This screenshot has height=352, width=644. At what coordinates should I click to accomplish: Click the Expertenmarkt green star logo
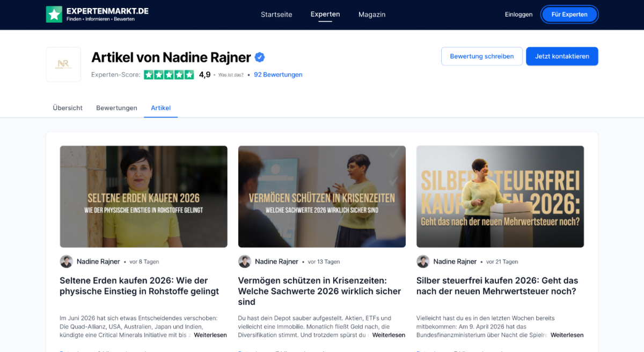point(54,15)
